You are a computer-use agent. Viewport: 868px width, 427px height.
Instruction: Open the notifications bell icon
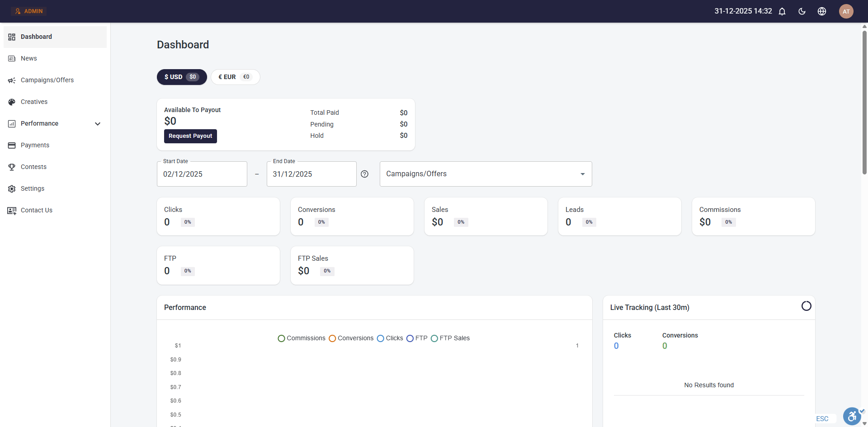tap(782, 11)
